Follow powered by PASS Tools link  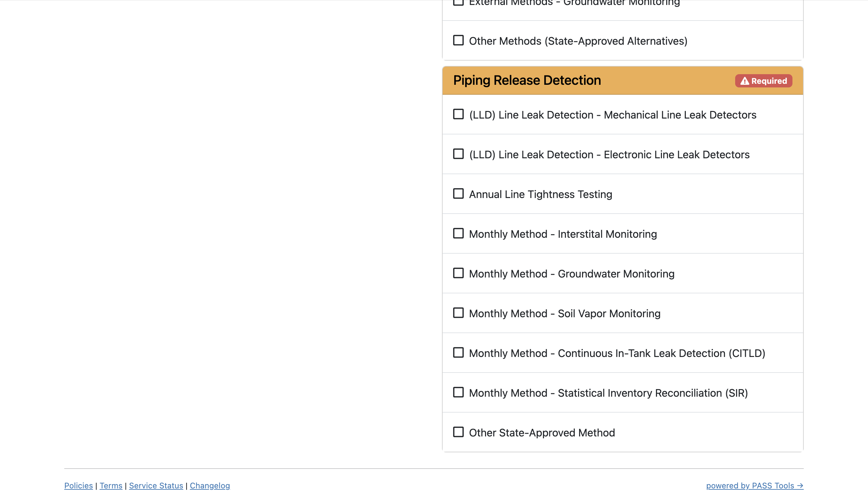point(754,486)
